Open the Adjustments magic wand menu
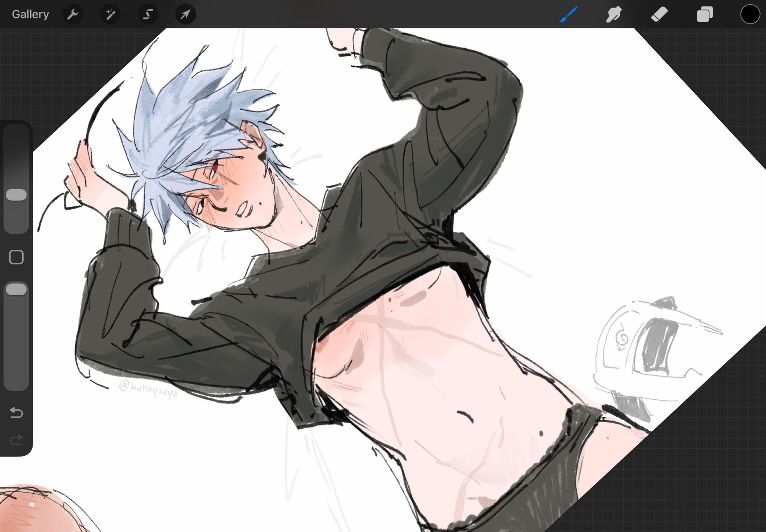 (x=110, y=15)
